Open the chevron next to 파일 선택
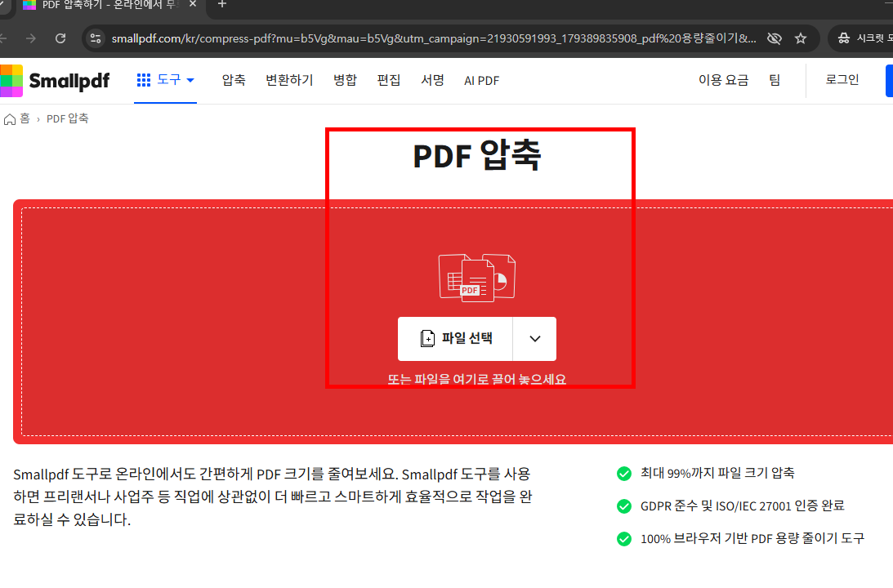Viewport: 893px width, 588px height. coord(534,338)
